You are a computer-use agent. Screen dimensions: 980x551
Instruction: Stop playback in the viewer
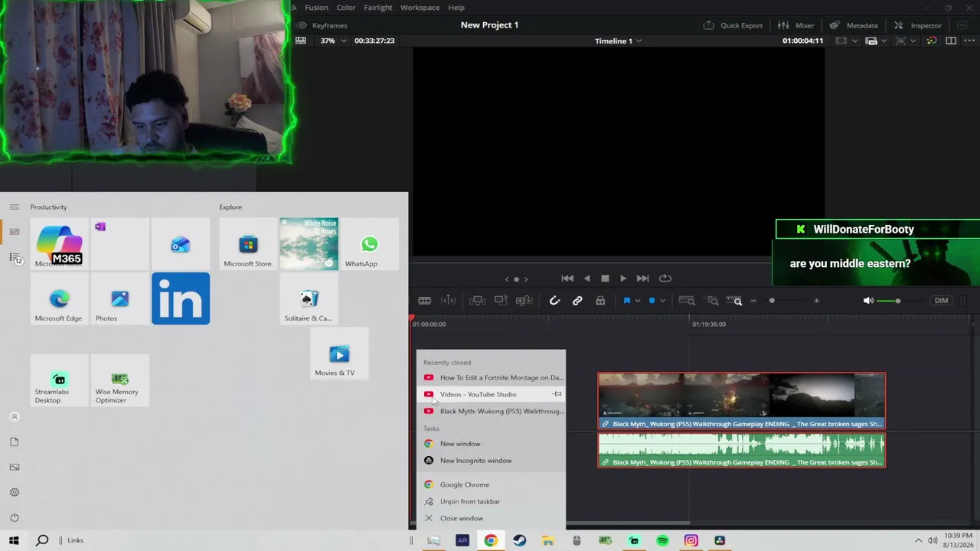click(605, 279)
